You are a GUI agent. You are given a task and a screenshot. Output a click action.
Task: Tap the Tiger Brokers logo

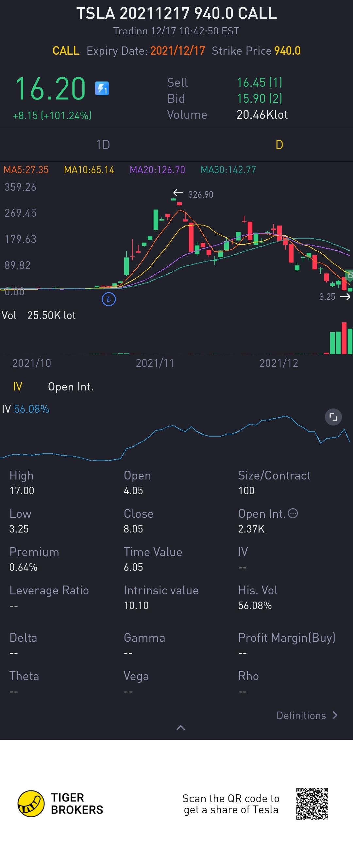(x=31, y=804)
